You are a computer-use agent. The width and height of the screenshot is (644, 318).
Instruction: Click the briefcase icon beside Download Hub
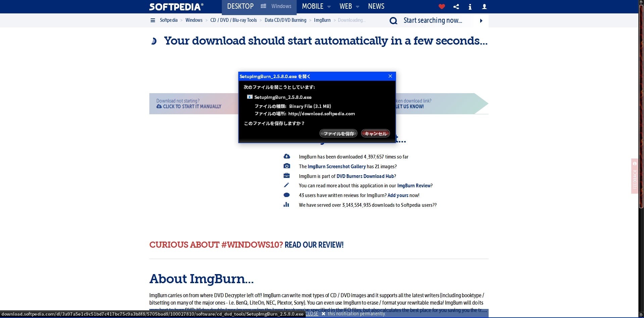click(x=287, y=176)
